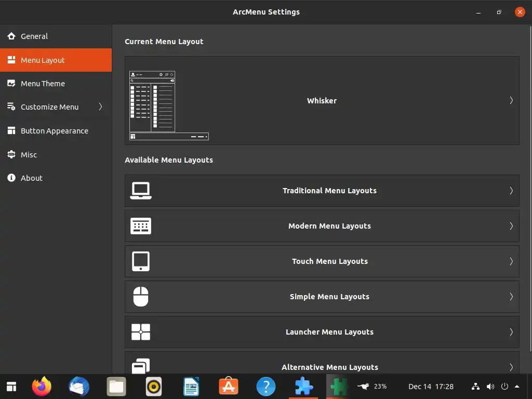Click the four-tile icon for Launcher layouts
This screenshot has height=399, width=532.
tap(140, 332)
